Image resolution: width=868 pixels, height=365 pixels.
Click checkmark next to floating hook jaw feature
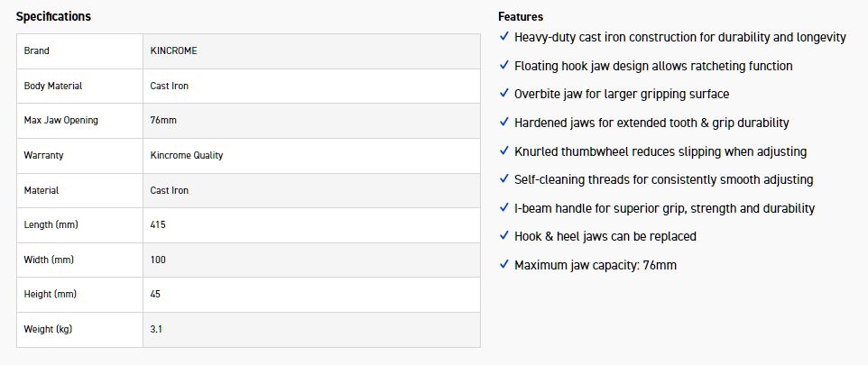tap(503, 66)
